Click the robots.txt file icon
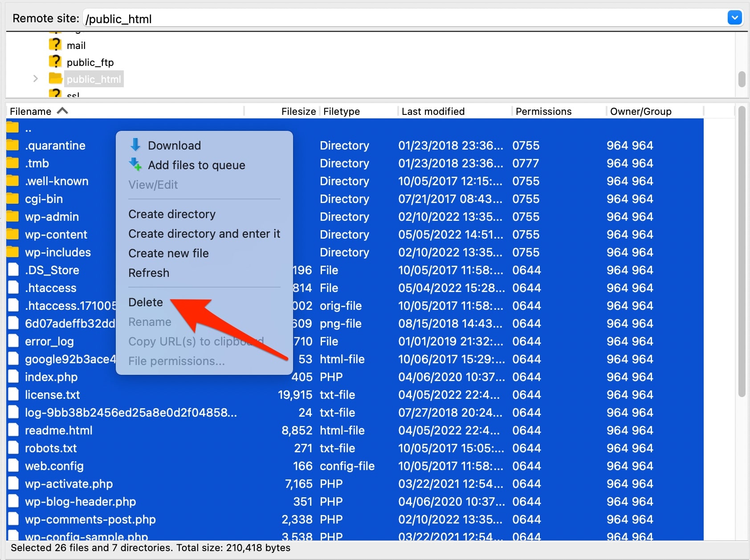 [13, 448]
